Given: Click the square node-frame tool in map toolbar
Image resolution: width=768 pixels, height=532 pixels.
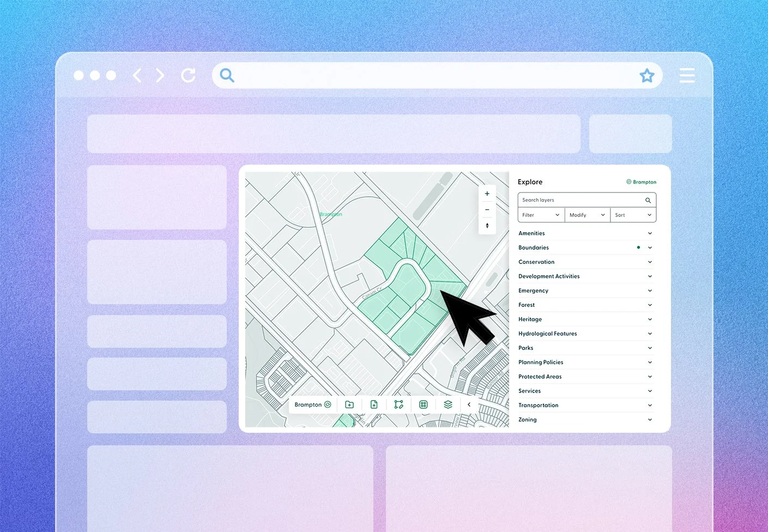Looking at the screenshot, I should click(424, 404).
